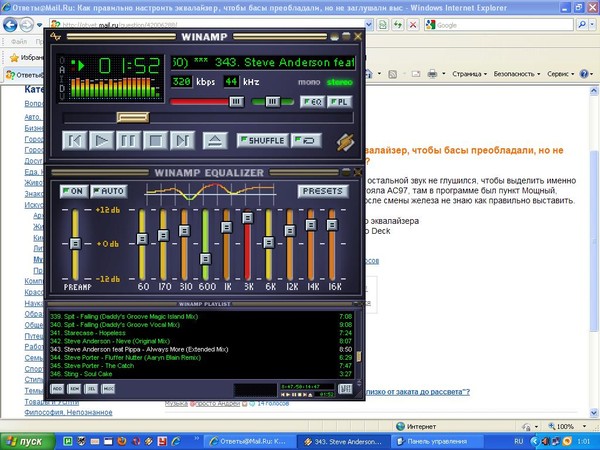Click the elapsed time display 01:52

pos(129,66)
